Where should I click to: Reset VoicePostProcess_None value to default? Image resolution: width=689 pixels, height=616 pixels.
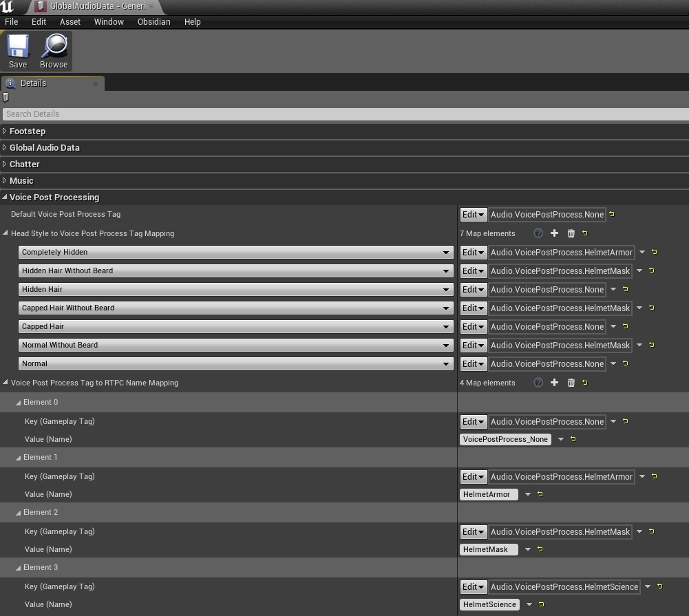[573, 439]
